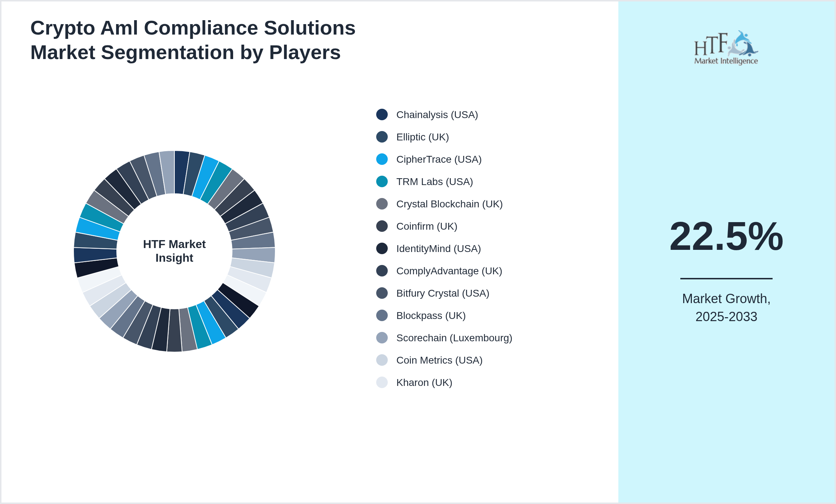Click the Kharon (UK) legend color dot
Screen dimensions: 836x504
click(x=382, y=382)
